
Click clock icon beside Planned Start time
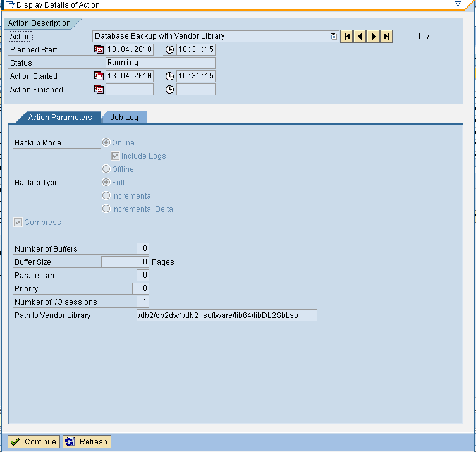point(169,49)
